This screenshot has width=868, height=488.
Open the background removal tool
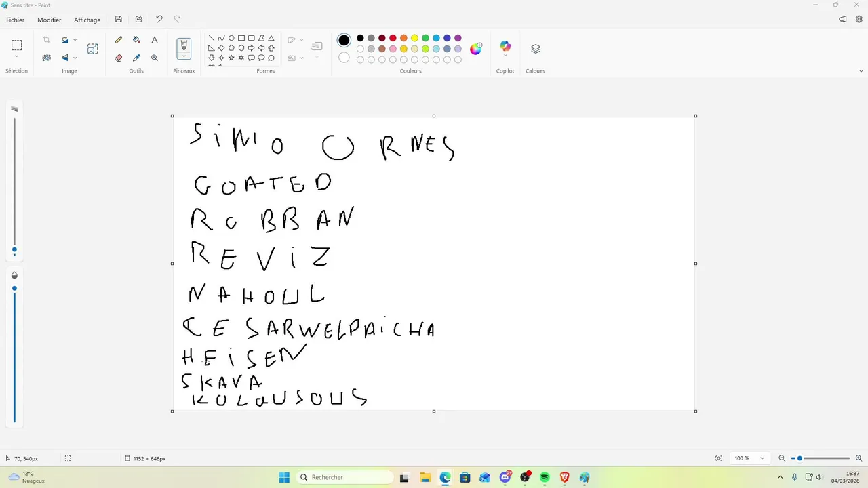click(x=47, y=58)
